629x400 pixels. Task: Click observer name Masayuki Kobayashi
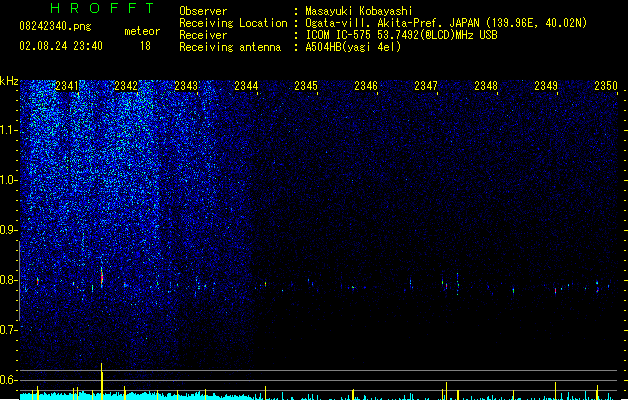point(359,11)
